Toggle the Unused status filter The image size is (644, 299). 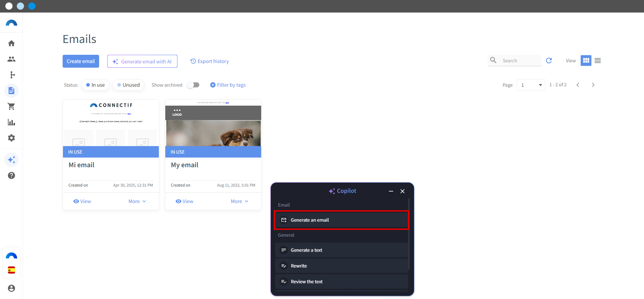(128, 85)
